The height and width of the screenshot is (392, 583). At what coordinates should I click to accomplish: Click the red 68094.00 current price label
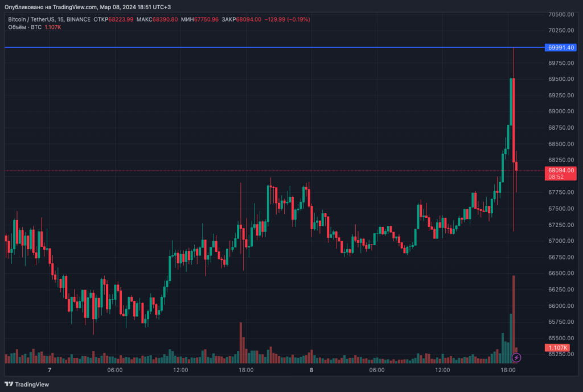(561, 170)
